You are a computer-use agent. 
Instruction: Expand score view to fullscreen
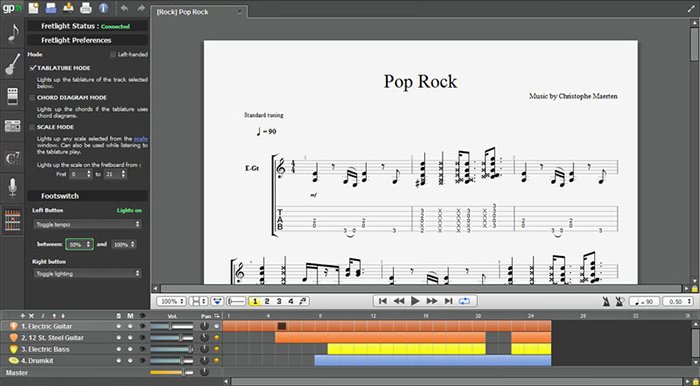[692, 8]
